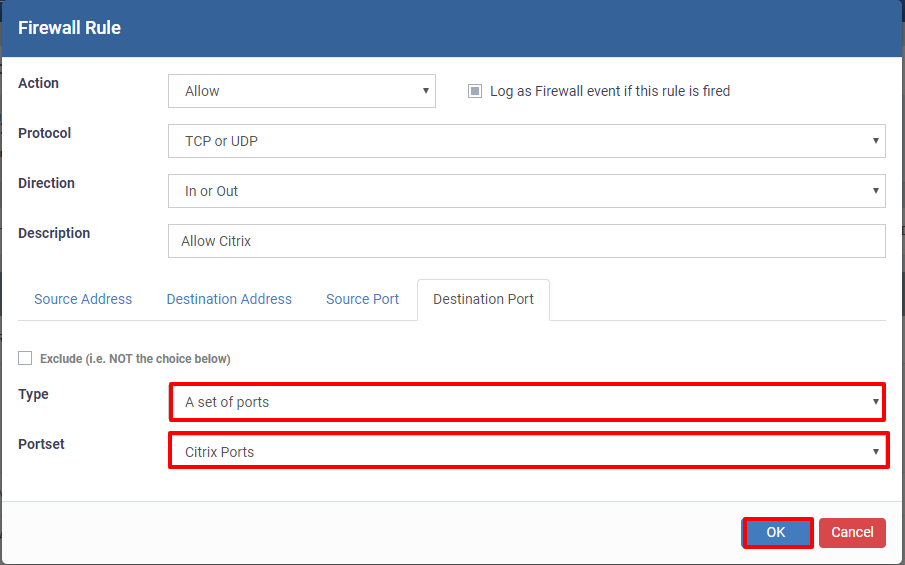Click the Type dropdown arrow icon

pos(876,402)
